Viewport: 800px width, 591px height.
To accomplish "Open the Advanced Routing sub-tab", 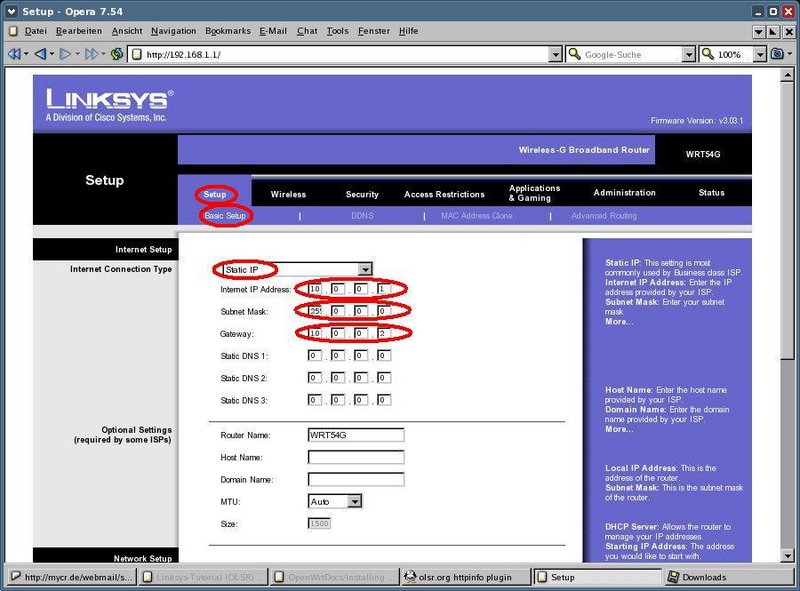I will tap(604, 216).
